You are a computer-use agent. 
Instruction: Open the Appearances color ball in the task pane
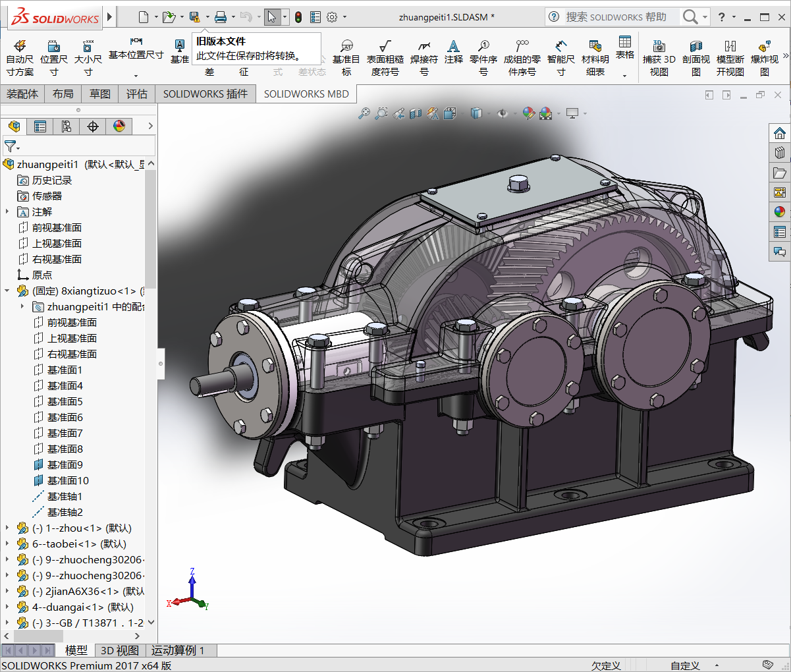(x=780, y=211)
